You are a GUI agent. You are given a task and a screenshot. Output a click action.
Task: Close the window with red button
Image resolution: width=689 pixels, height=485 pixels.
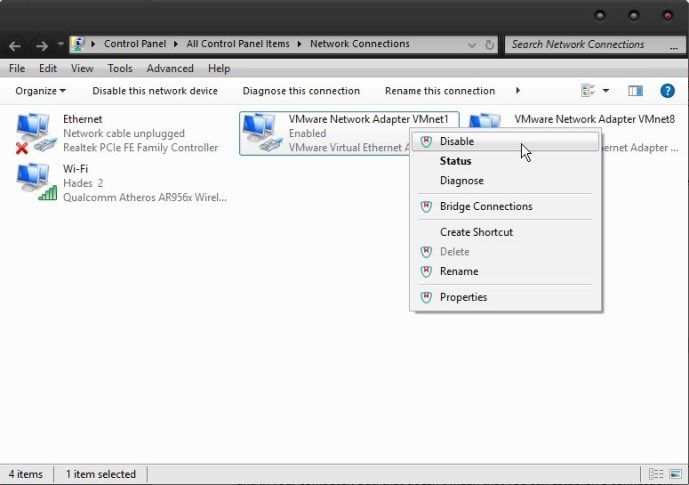tap(667, 16)
